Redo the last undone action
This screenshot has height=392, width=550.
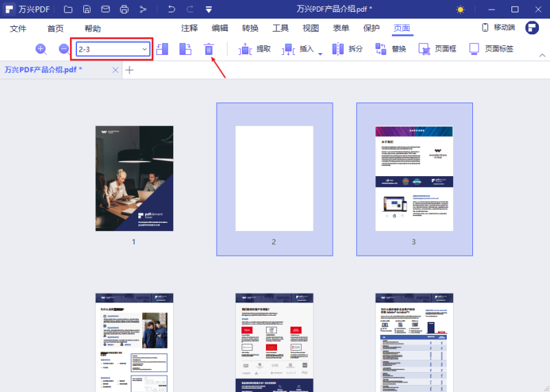coord(190,9)
